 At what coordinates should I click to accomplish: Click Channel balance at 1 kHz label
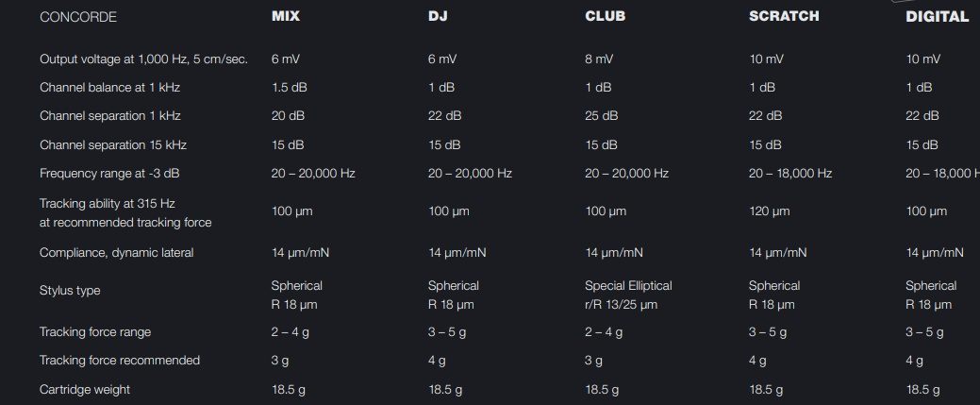[109, 88]
